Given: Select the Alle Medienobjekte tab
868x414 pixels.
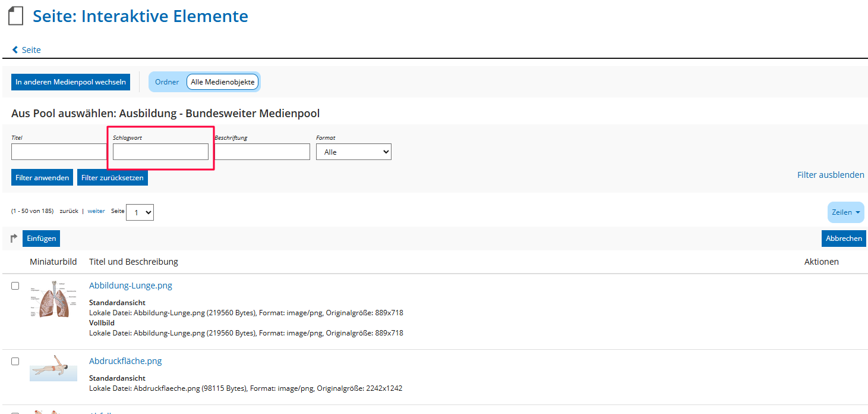Looking at the screenshot, I should (223, 82).
